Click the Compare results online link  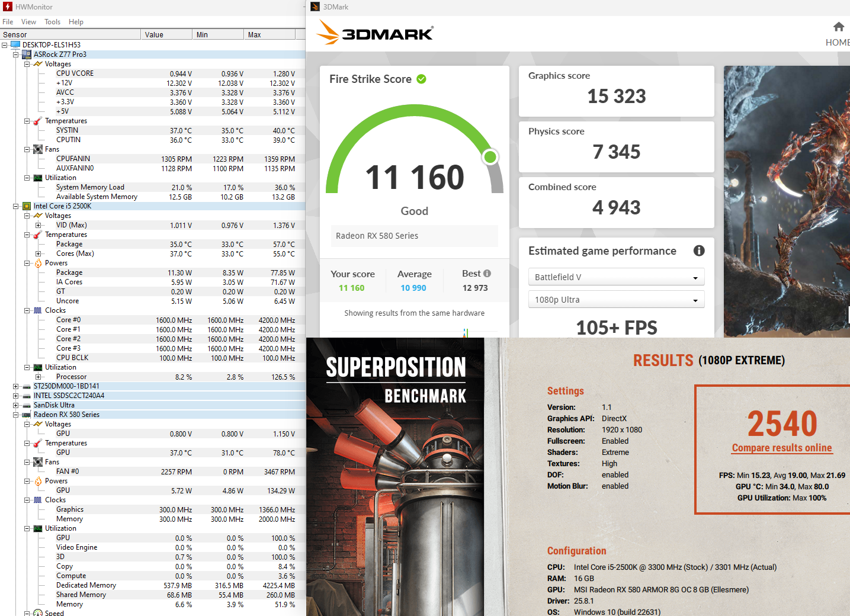781,448
